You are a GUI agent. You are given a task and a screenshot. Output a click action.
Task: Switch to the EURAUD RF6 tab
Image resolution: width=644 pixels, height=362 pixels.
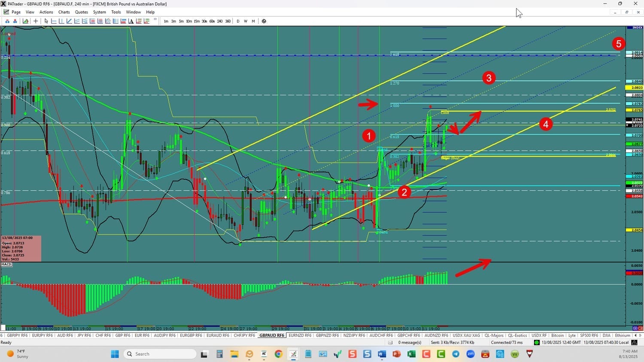tap(218, 335)
